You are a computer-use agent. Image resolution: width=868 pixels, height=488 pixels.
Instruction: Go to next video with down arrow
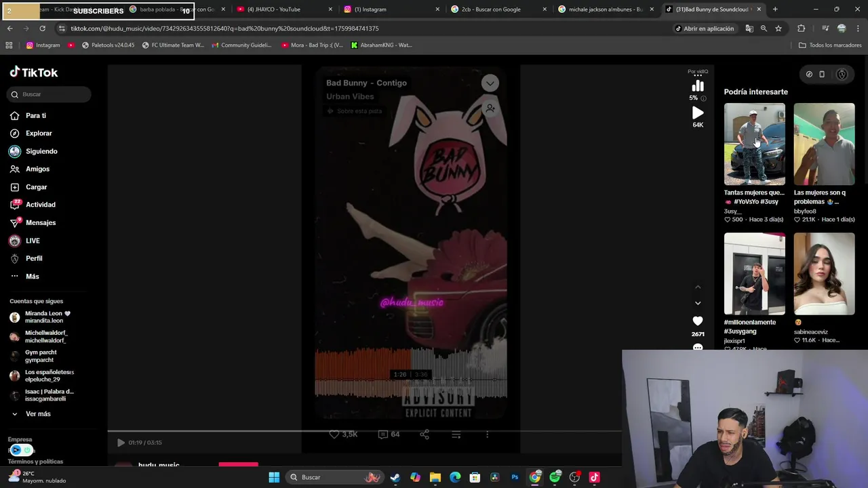tap(698, 303)
